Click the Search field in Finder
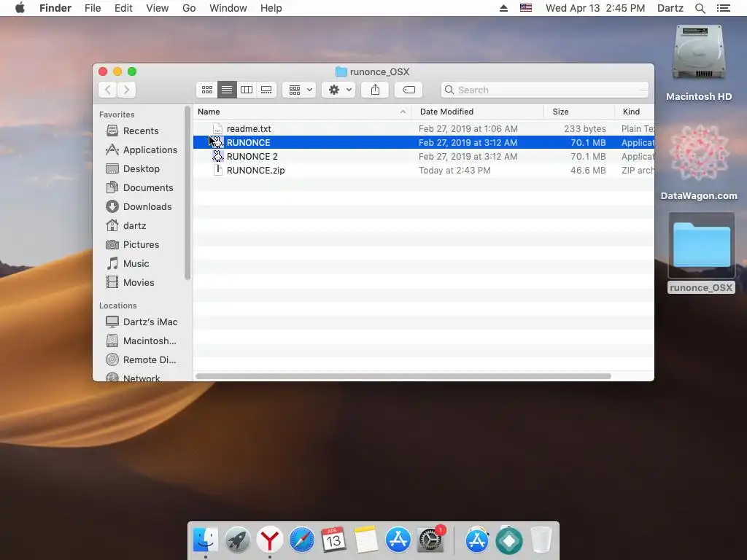The height and width of the screenshot is (560, 747). (545, 90)
